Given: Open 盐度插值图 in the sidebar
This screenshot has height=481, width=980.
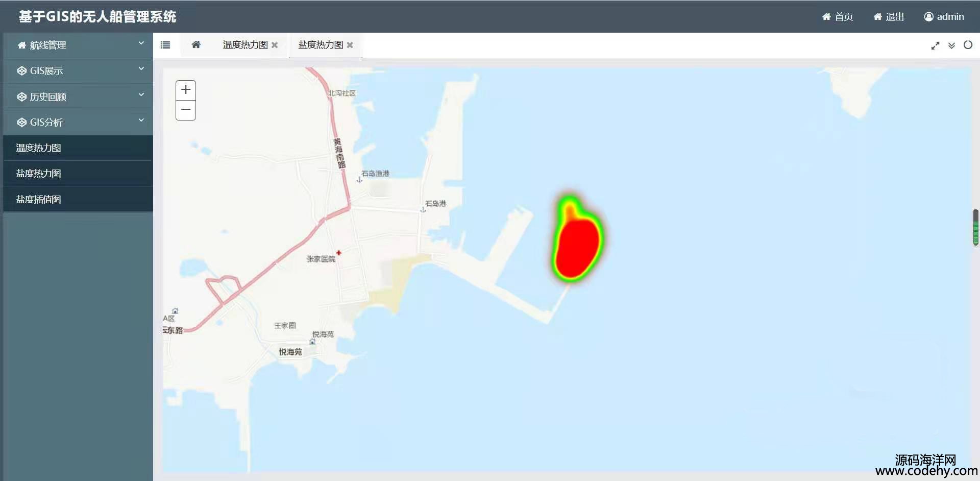Looking at the screenshot, I should [x=78, y=199].
